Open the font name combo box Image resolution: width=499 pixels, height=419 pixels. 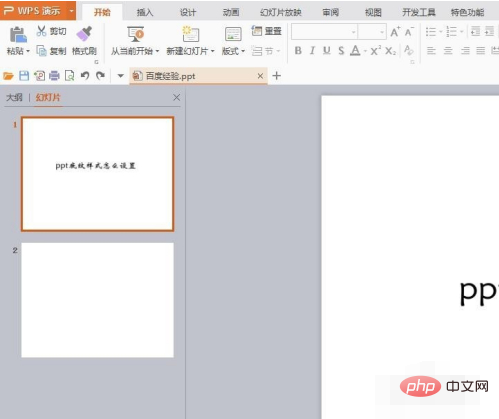[324, 32]
